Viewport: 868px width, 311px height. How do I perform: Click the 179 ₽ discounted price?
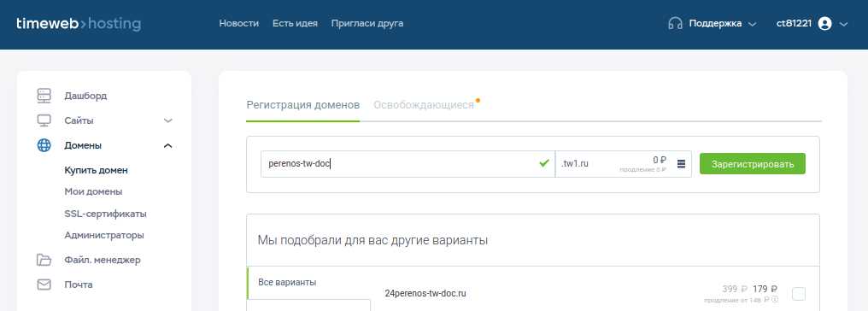tap(765, 289)
